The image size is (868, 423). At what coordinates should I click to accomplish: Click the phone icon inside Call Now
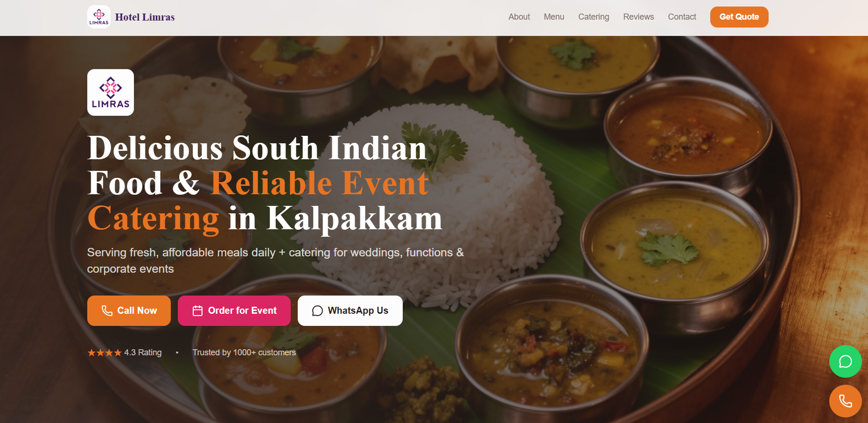(x=107, y=311)
